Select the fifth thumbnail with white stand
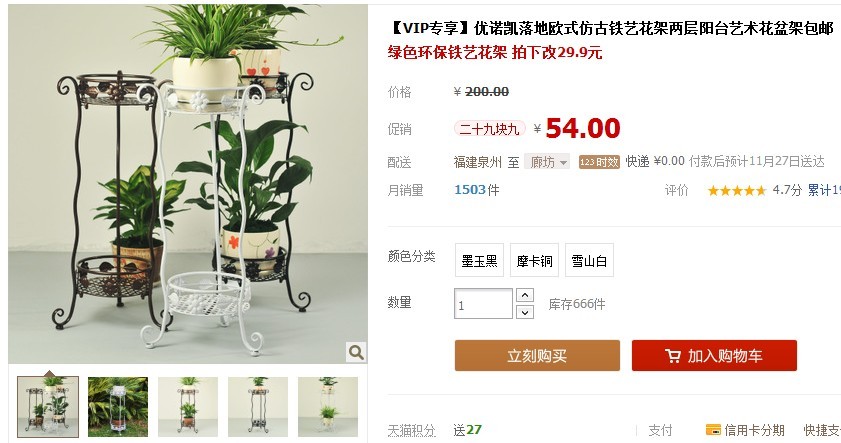The width and height of the screenshot is (841, 443). [328, 407]
